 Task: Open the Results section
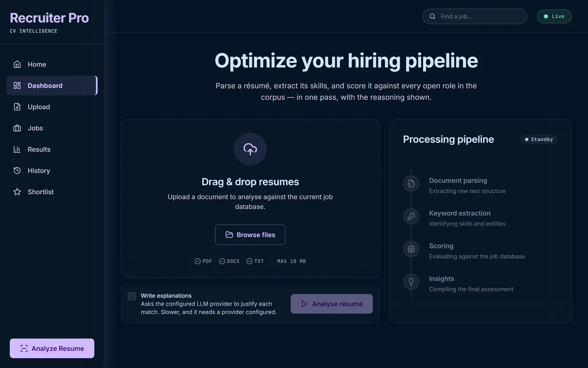pyautogui.click(x=52, y=149)
